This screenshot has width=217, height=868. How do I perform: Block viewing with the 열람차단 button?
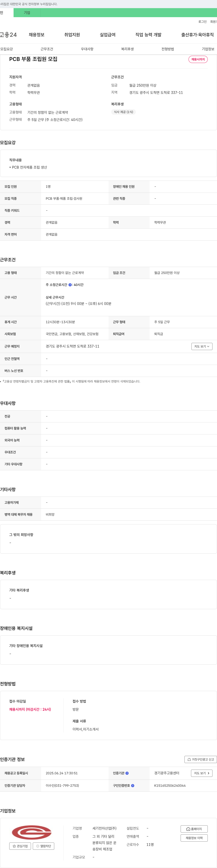(44, 846)
